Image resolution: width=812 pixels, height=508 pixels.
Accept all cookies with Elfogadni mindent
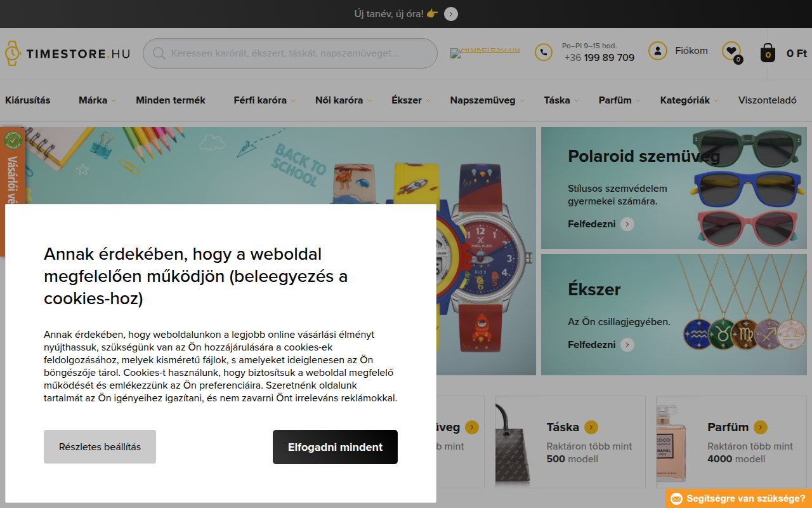pos(335,447)
